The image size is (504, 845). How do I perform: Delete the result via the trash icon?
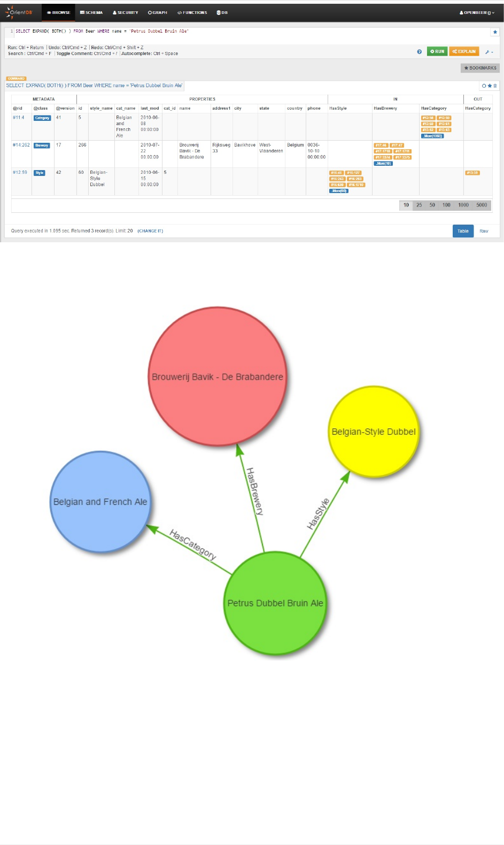point(495,86)
